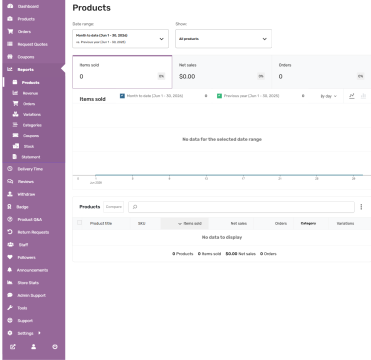This screenshot has width=371, height=360.
Task: Select the Net sales summary card
Action: (222, 72)
